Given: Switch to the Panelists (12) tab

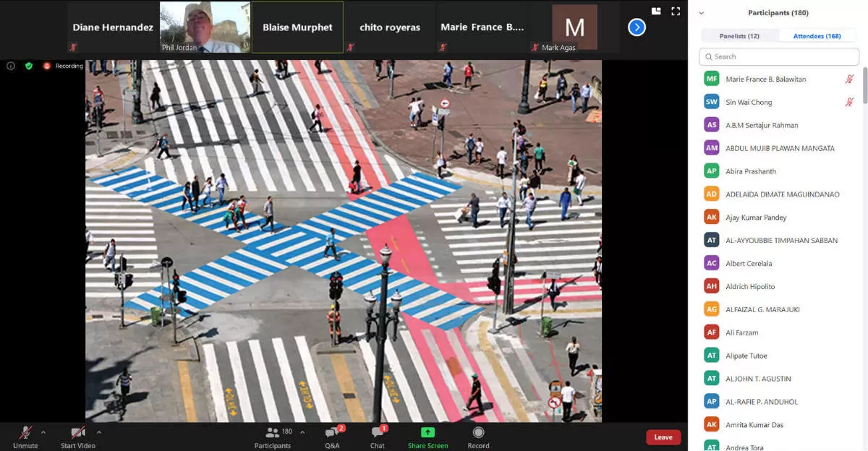Looking at the screenshot, I should (x=739, y=36).
